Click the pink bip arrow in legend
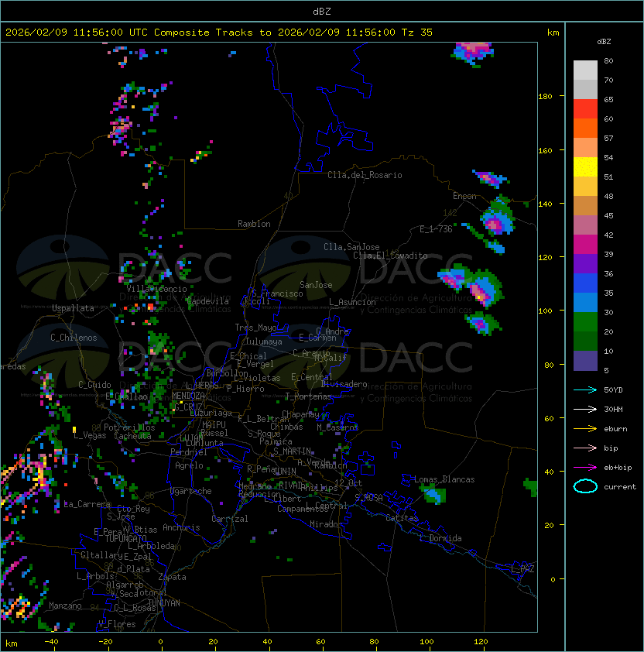This screenshot has width=644, height=652. tap(585, 448)
